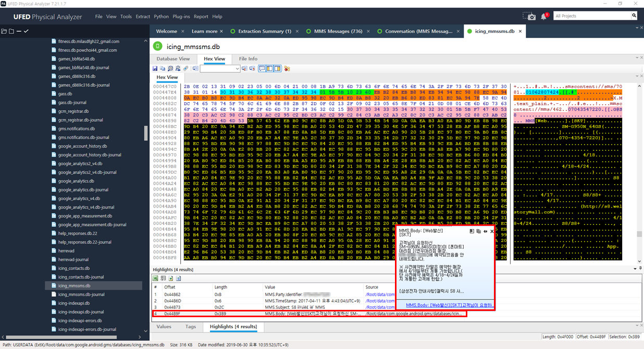Click the search magnifier in All Projects box
This screenshot has height=349, width=644.
(x=634, y=16)
